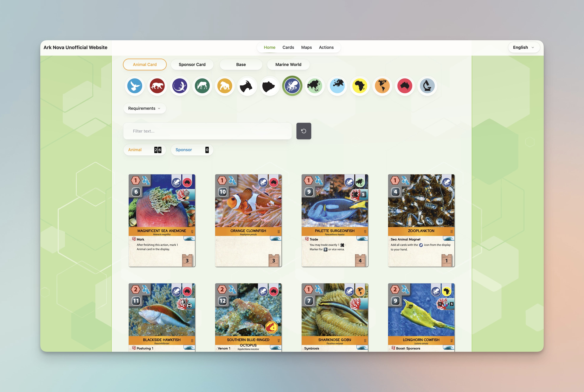Select the primate category icon

[224, 86]
